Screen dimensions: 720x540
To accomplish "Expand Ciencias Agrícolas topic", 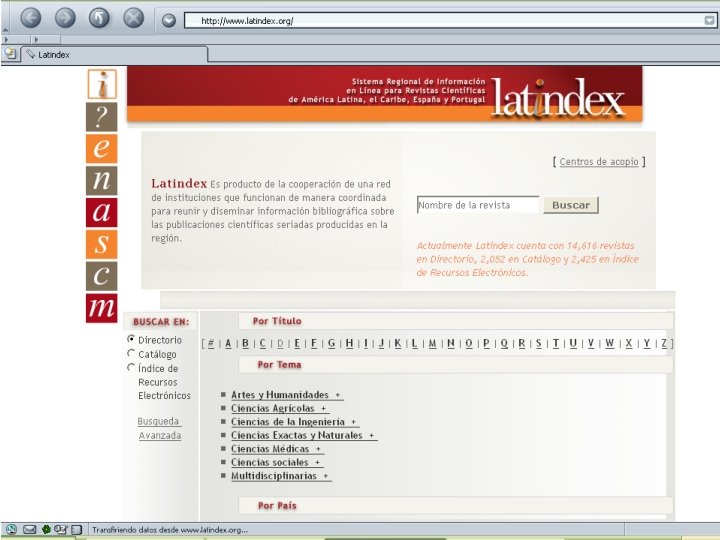I will (x=279, y=408).
